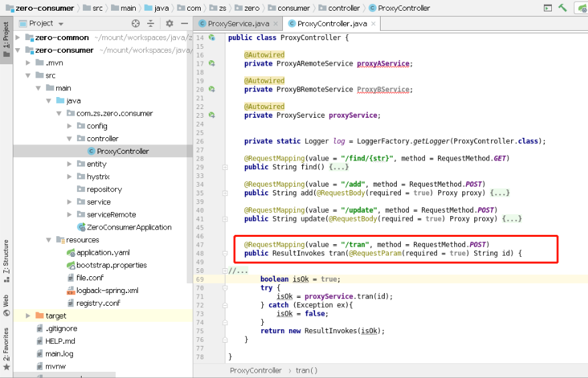This screenshot has width=588, height=378.
Task: Close the ProxyController.java tab
Action: click(x=373, y=23)
